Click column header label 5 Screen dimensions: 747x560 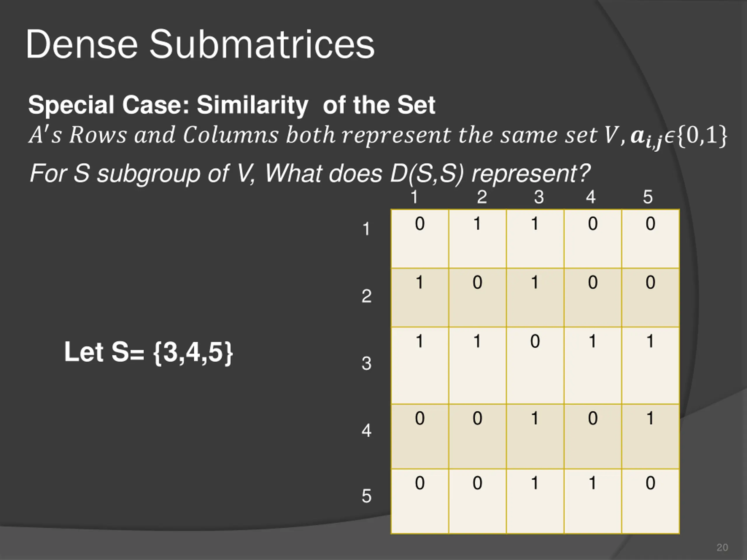pyautogui.click(x=648, y=197)
